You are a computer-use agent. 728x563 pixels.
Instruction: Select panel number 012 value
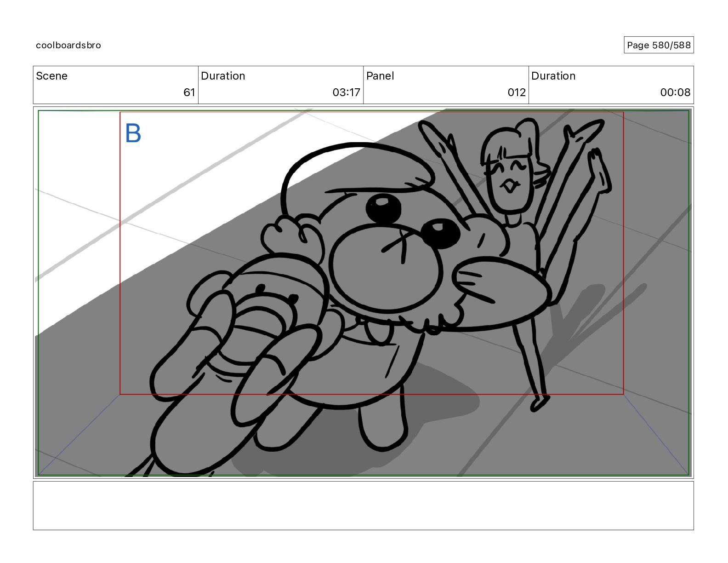click(x=517, y=92)
